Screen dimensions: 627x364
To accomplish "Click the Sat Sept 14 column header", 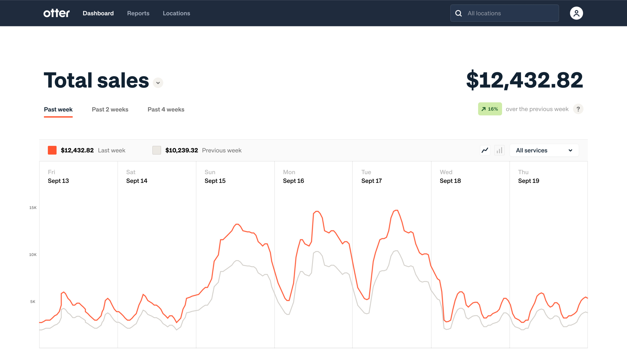I will click(137, 176).
